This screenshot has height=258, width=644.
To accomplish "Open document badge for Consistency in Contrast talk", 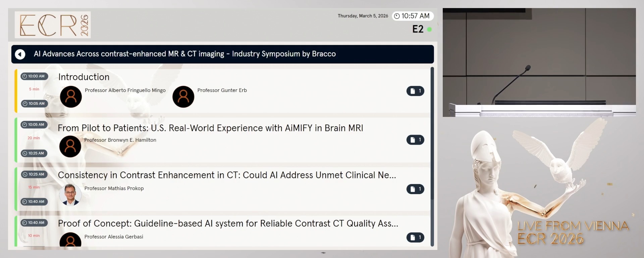I will 415,189.
